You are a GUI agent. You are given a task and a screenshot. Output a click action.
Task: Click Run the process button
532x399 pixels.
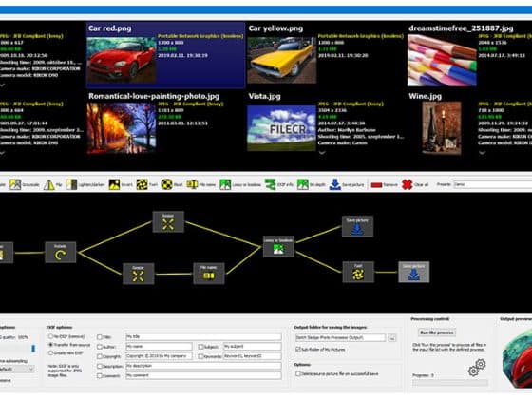[x=437, y=332]
